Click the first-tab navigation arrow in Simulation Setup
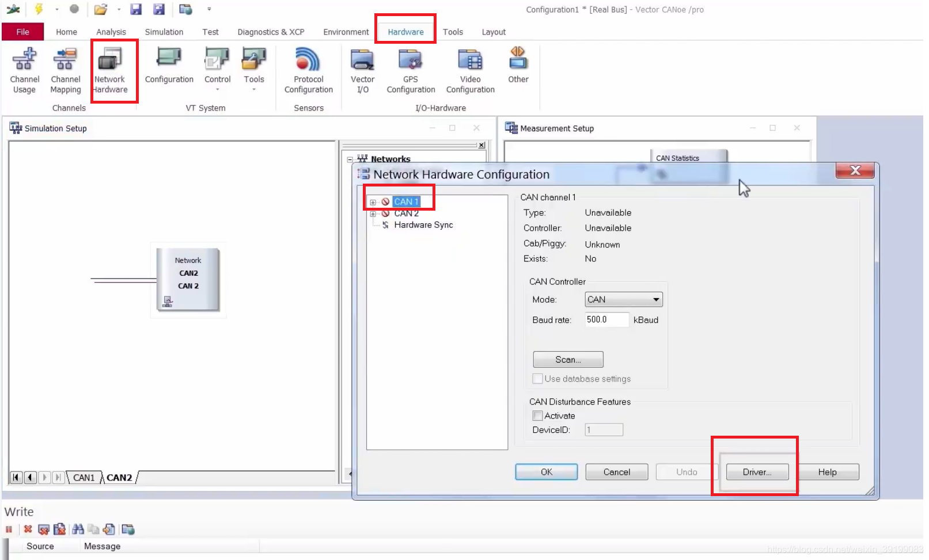 pos(16,478)
